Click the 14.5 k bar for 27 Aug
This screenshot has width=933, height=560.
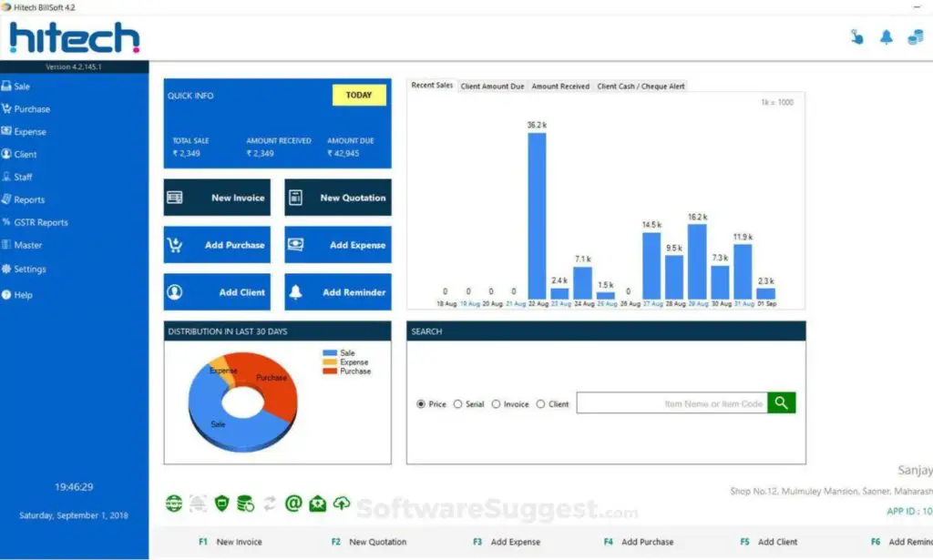[651, 266]
